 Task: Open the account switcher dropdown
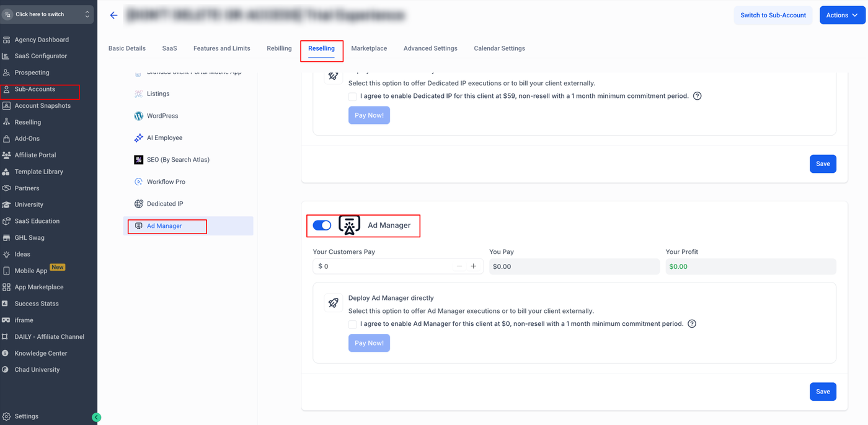pos(47,14)
